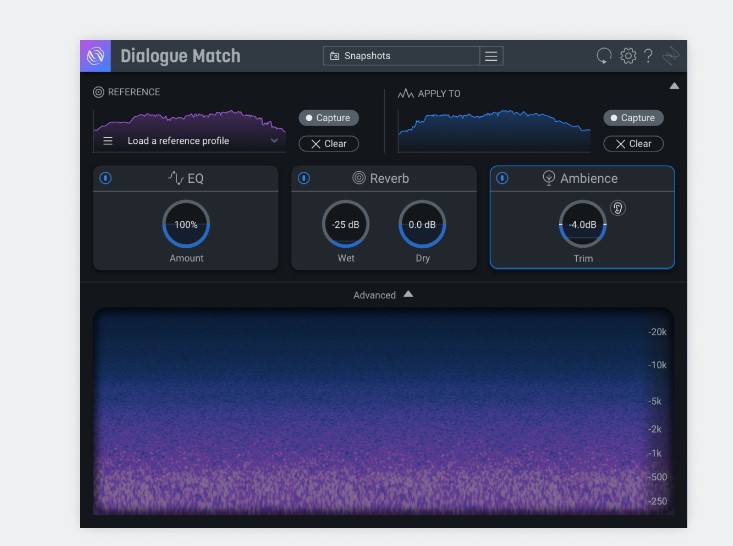The image size is (733, 546).
Task: Click the Ambience Trim knob
Action: click(582, 224)
